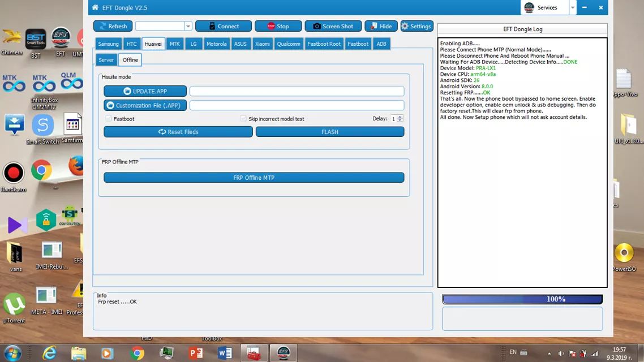
Task: Click the home icon in EFT title bar
Action: [95, 7]
